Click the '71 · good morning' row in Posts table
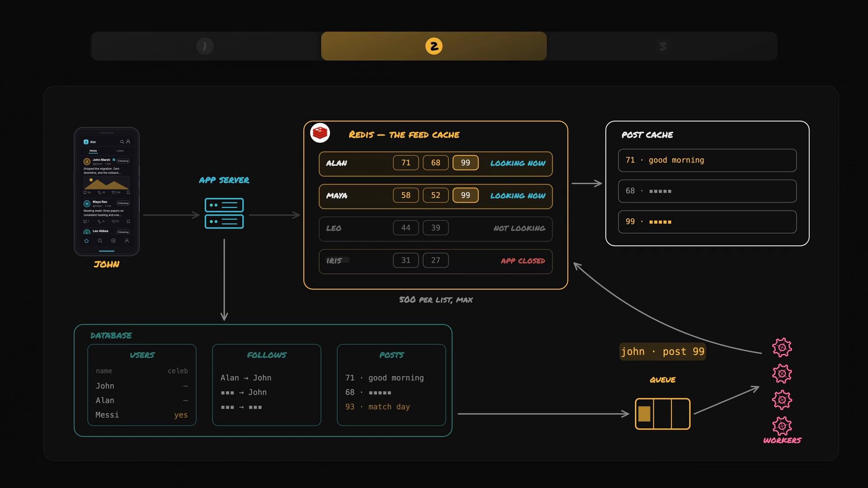 [x=385, y=378]
